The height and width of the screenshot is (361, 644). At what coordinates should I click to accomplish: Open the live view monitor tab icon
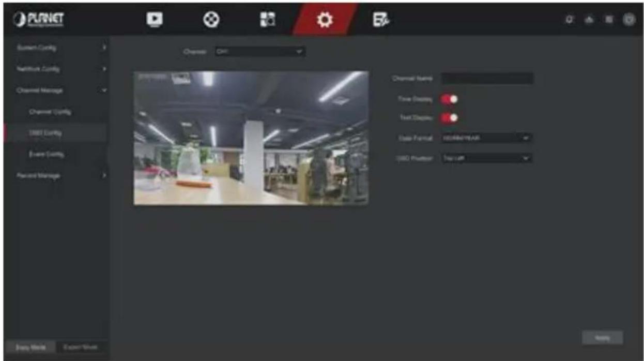coord(154,19)
